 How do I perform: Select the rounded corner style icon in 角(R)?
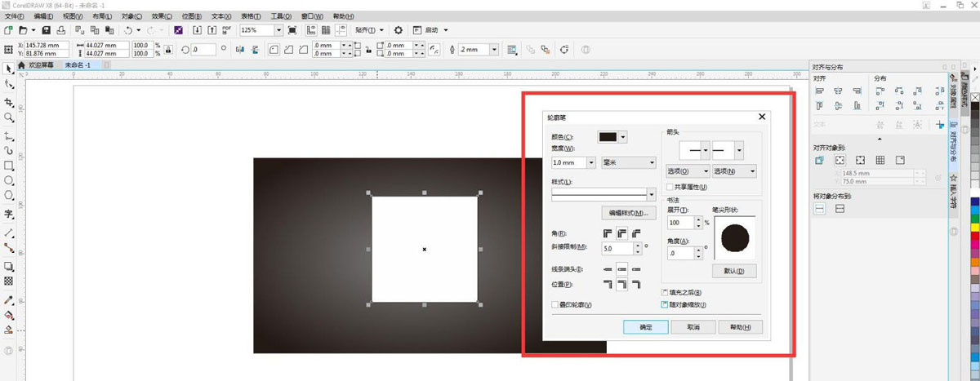(x=621, y=234)
